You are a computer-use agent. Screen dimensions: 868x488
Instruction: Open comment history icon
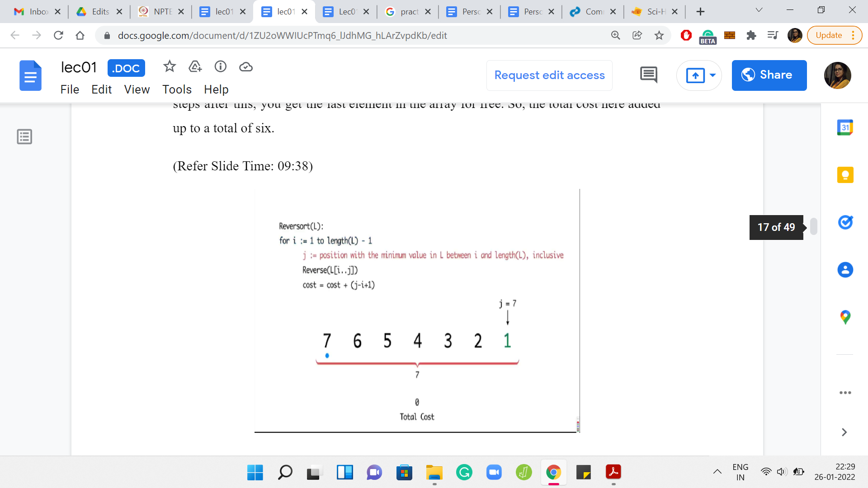649,75
